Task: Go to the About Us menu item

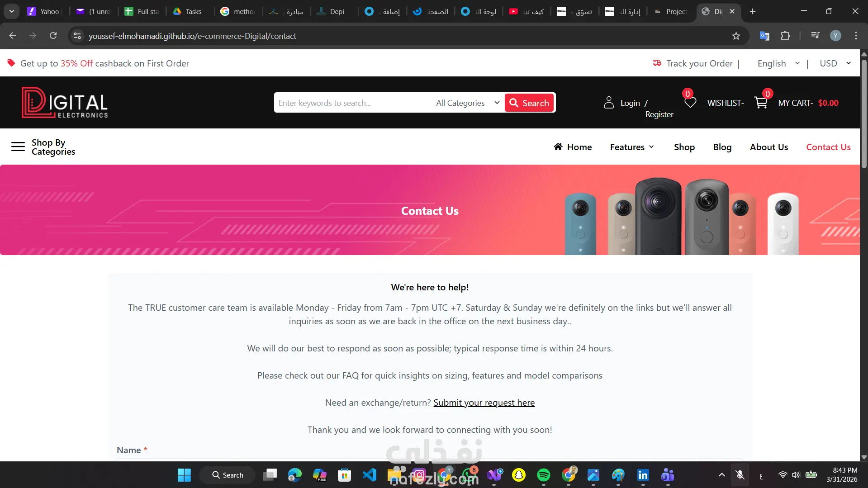Action: point(769,147)
